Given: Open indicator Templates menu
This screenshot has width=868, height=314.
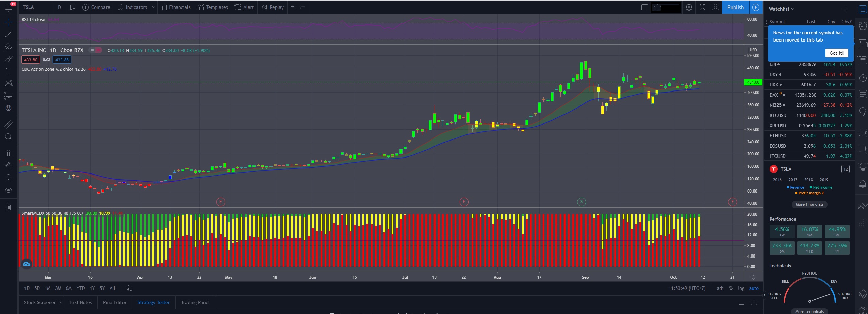Looking at the screenshot, I should [213, 7].
